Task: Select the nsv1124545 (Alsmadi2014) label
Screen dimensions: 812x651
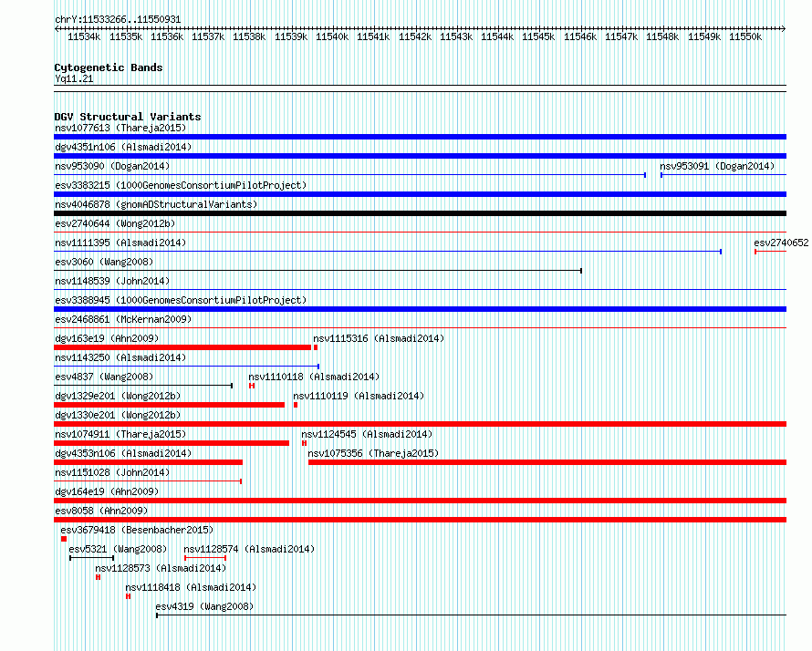Action: click(x=367, y=434)
